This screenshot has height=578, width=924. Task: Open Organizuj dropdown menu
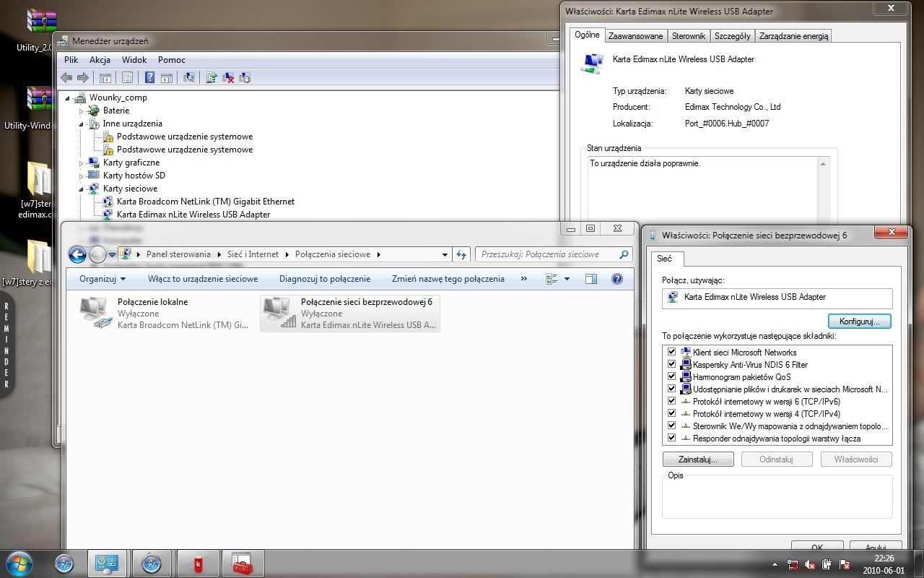(103, 279)
